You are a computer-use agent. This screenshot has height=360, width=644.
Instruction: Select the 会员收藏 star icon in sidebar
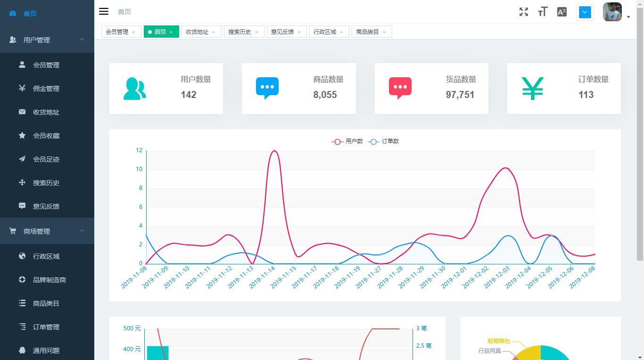pyautogui.click(x=22, y=135)
